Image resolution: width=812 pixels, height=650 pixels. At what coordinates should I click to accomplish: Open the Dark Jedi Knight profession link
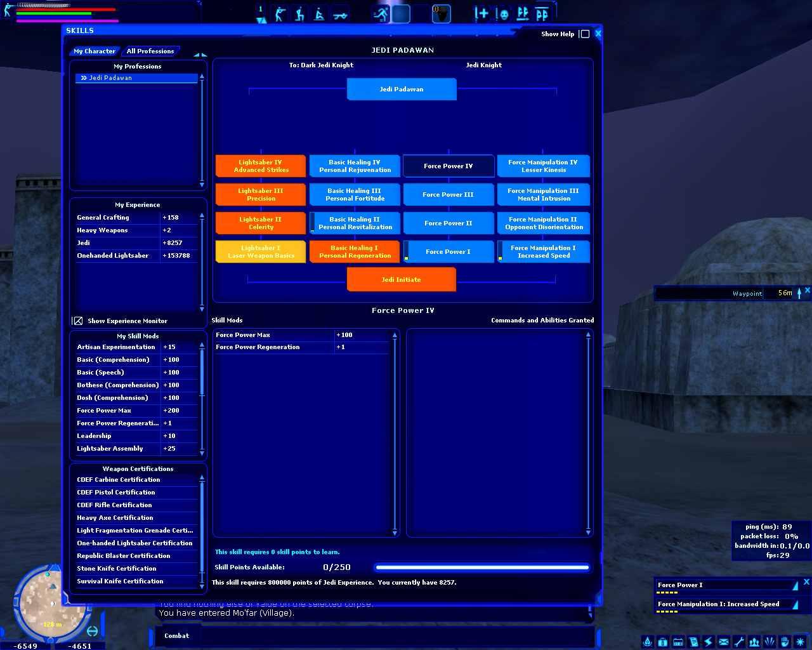321,65
